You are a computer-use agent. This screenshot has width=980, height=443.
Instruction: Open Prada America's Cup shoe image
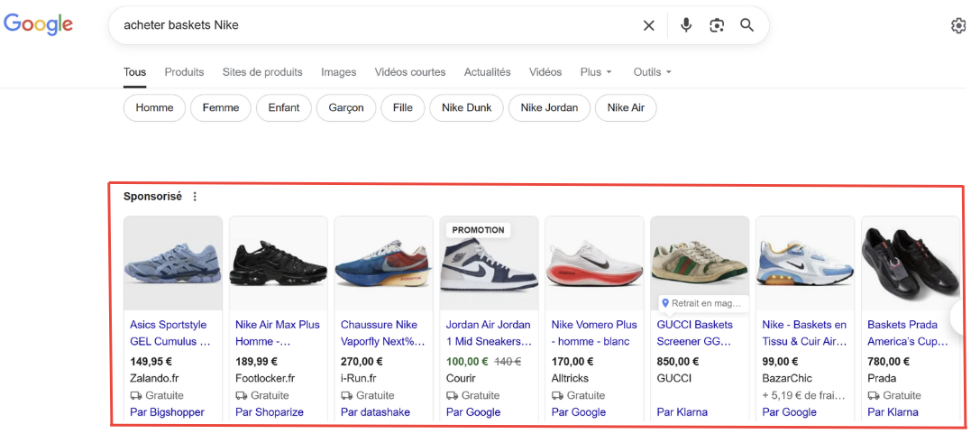[910, 263]
